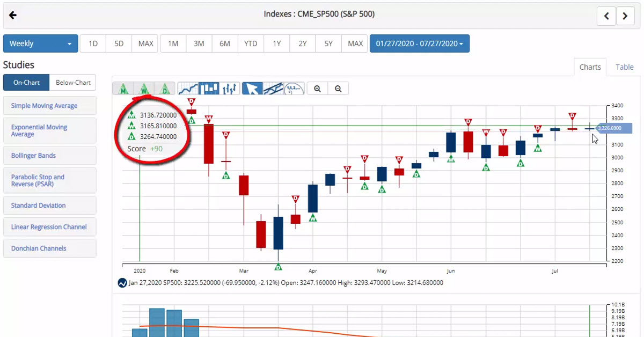Screen dimensions: 644x337
Task: Toggle the monthly (M) triangle signals
Action: coord(123,89)
